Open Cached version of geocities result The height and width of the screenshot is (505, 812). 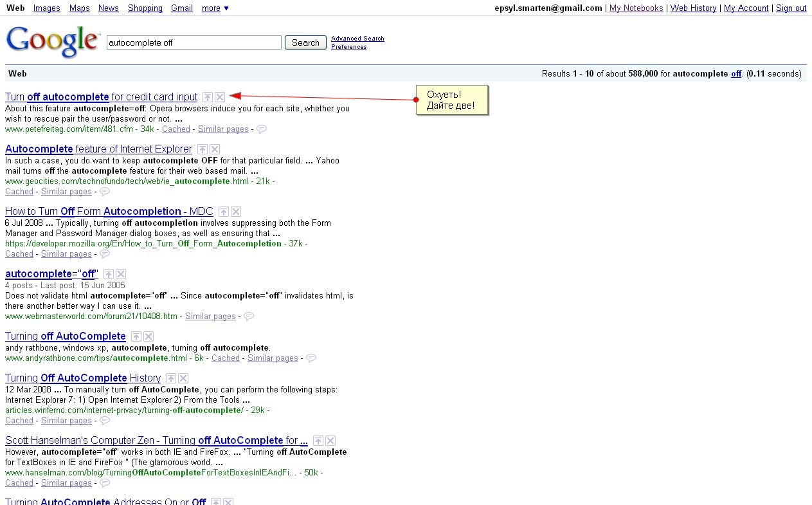(19, 192)
